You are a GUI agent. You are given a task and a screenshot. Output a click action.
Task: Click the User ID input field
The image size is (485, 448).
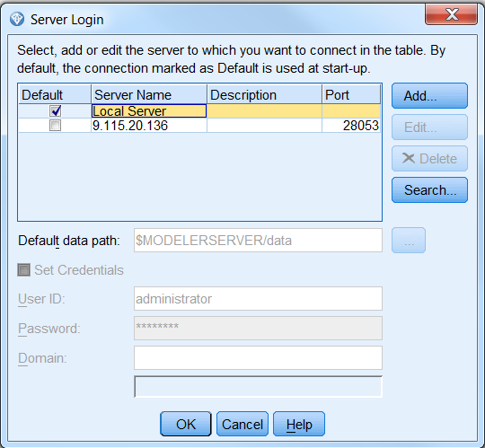pyautogui.click(x=258, y=299)
